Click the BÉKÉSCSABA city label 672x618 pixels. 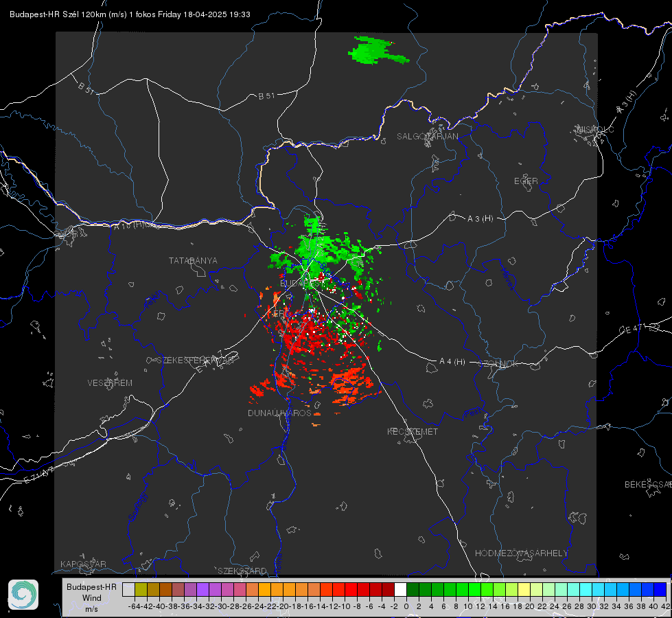click(648, 484)
